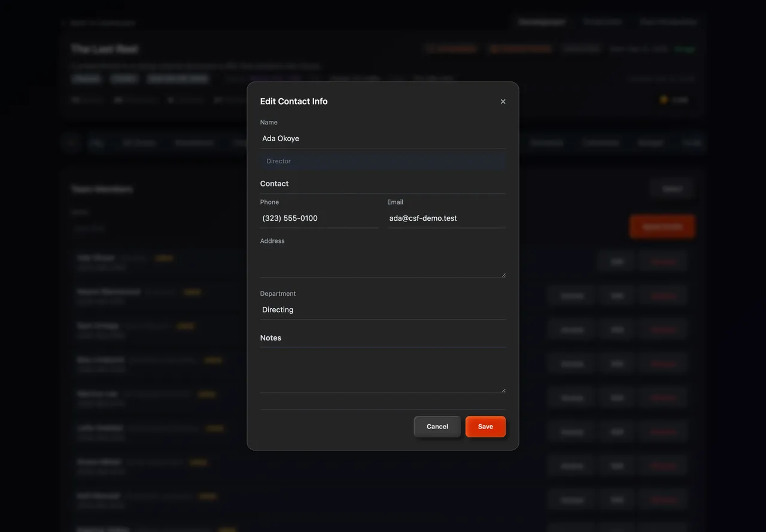Click the Director role field
This screenshot has width=766, height=532.
click(382, 161)
